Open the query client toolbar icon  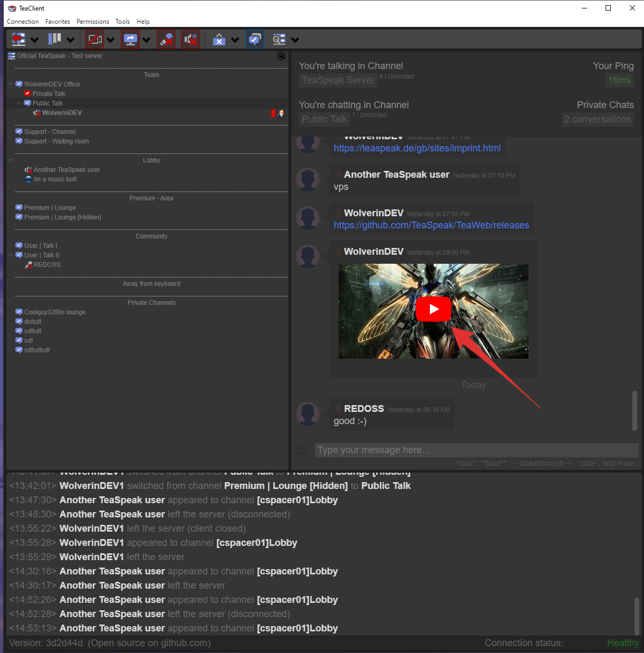(279, 40)
